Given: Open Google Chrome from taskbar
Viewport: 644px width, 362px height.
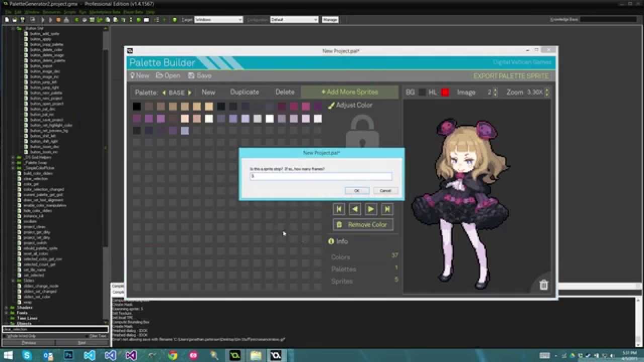Looking at the screenshot, I should [173, 355].
